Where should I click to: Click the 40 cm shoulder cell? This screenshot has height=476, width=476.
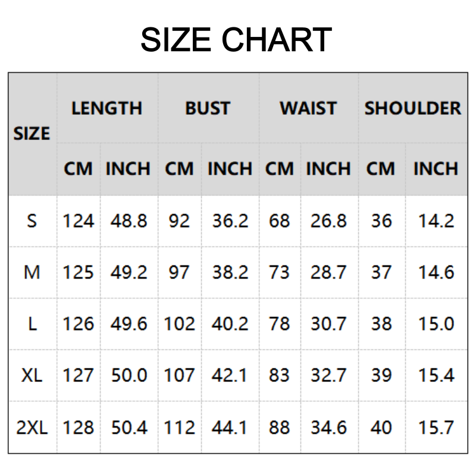pyautogui.click(x=381, y=427)
